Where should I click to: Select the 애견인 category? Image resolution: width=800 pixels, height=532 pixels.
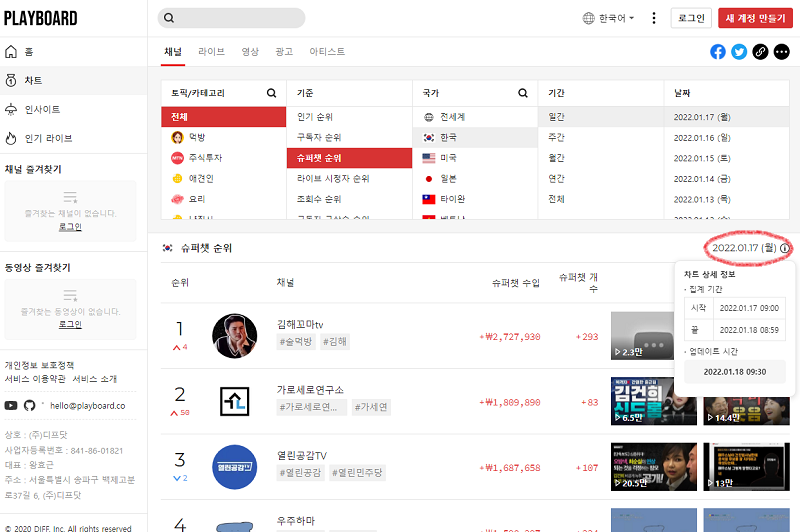(223, 179)
